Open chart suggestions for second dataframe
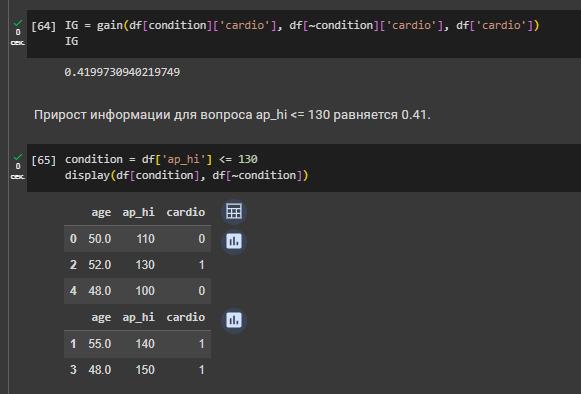581x394 pixels. (x=234, y=320)
